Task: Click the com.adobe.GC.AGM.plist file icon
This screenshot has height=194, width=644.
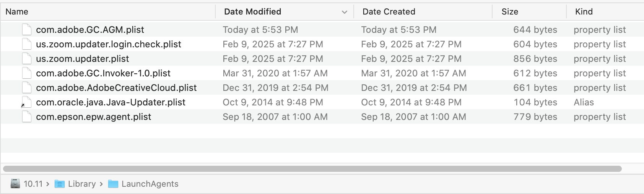Action: click(26, 29)
